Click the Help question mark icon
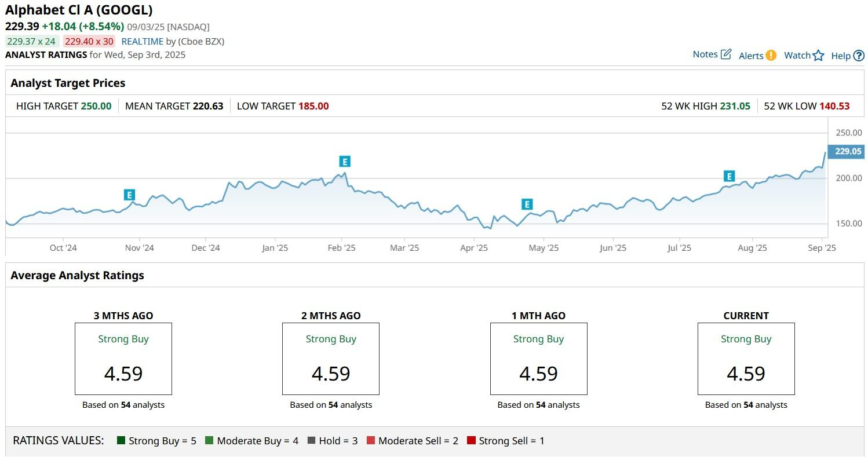The image size is (868, 457). (x=859, y=56)
